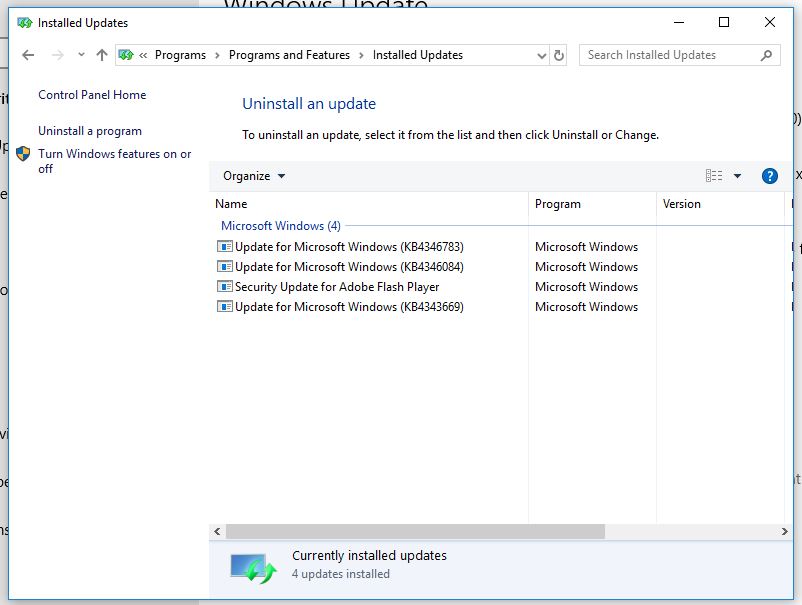Screen dimensions: 802x605
Task: Select Programs in the breadcrumb
Action: point(180,55)
